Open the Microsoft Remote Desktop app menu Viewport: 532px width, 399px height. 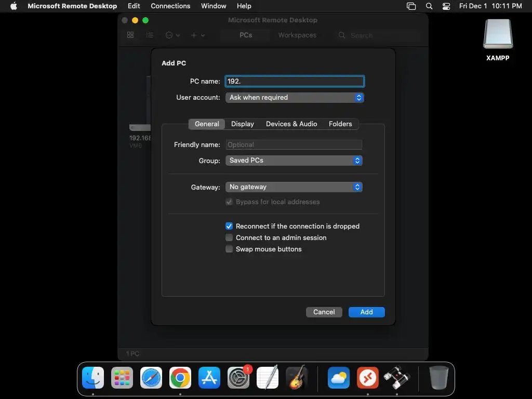coord(72,6)
